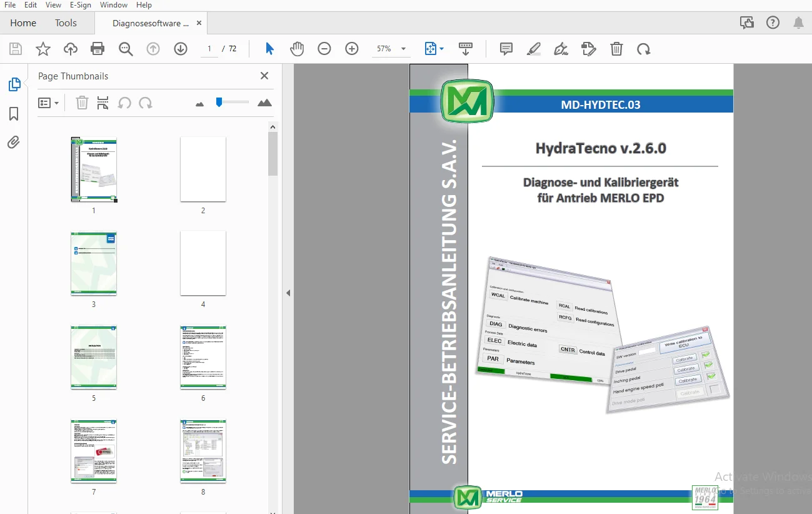This screenshot has width=812, height=514.
Task: Open the Help menu
Action: pos(144,5)
